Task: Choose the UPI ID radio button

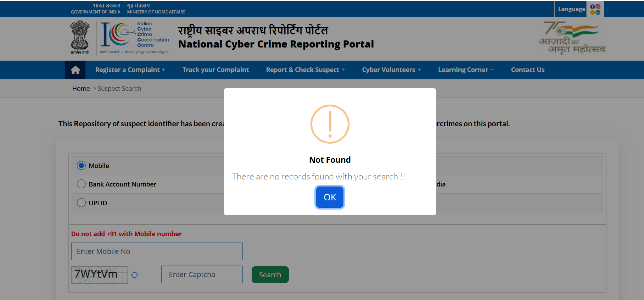Action: tap(82, 203)
